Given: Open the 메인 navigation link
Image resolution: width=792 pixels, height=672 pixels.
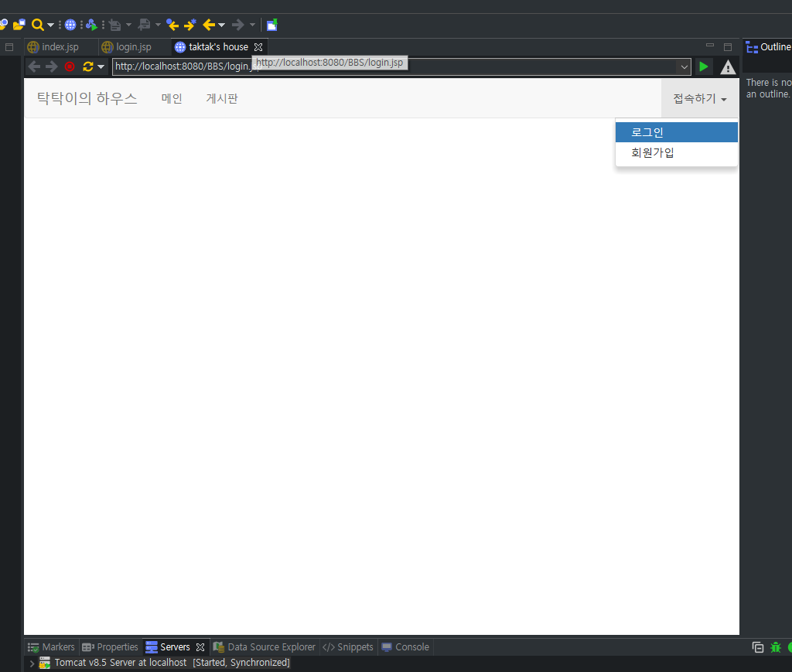Looking at the screenshot, I should pos(172,98).
